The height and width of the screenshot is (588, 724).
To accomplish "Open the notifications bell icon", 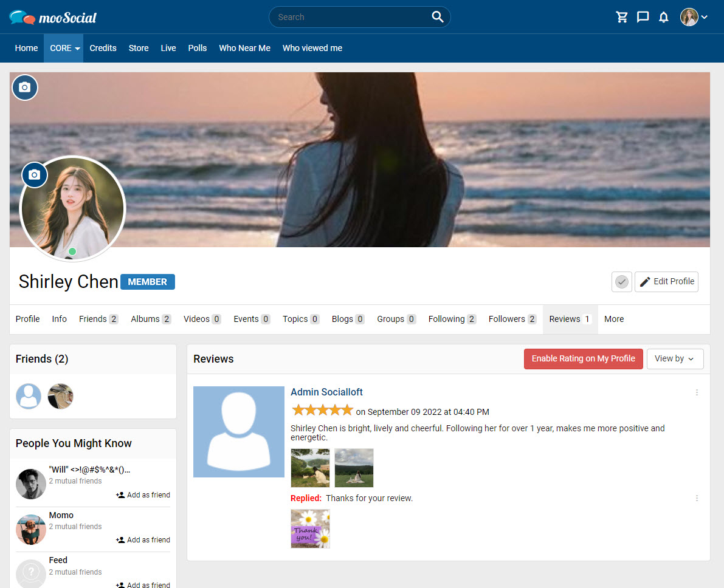I will point(663,17).
